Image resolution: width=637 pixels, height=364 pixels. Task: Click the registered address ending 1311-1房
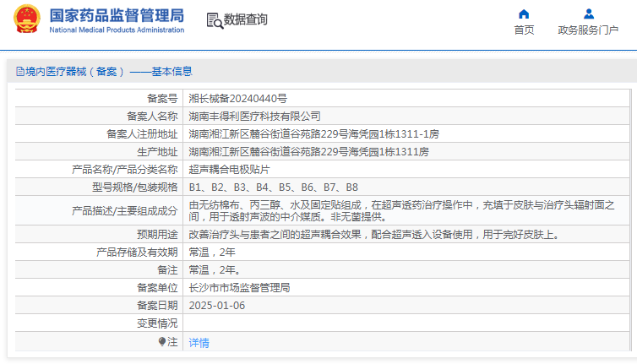click(x=313, y=134)
